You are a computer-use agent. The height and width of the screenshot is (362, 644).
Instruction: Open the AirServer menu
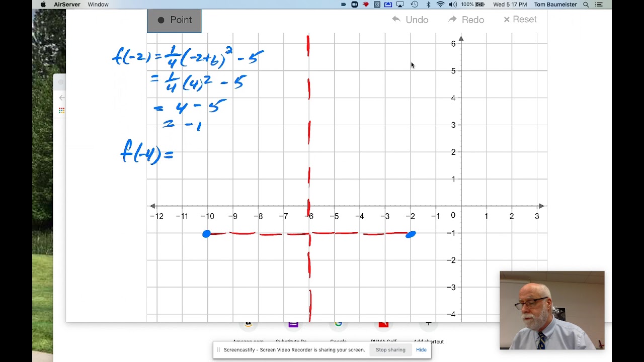coord(67,5)
